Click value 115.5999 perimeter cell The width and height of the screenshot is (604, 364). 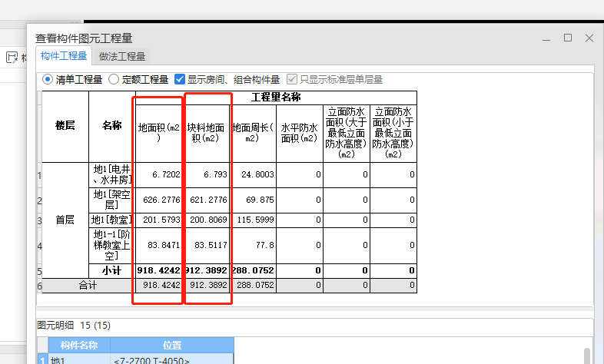coord(253,220)
